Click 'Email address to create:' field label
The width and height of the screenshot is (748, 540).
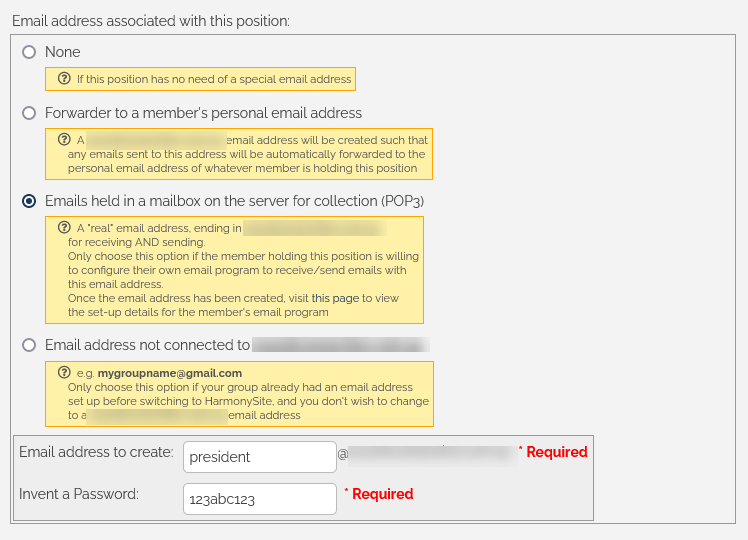96,452
